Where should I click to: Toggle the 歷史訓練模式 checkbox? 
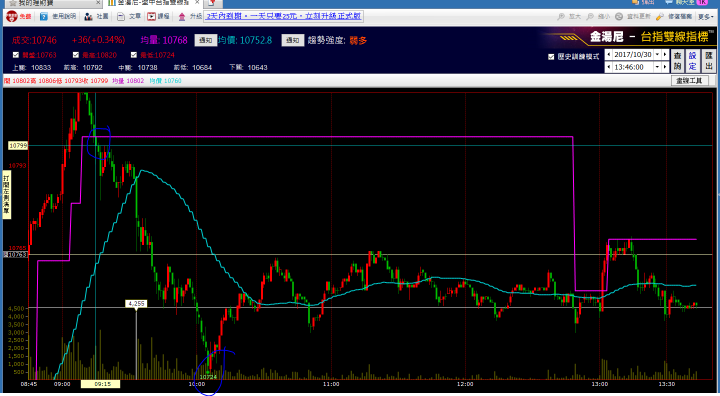pyautogui.click(x=551, y=57)
